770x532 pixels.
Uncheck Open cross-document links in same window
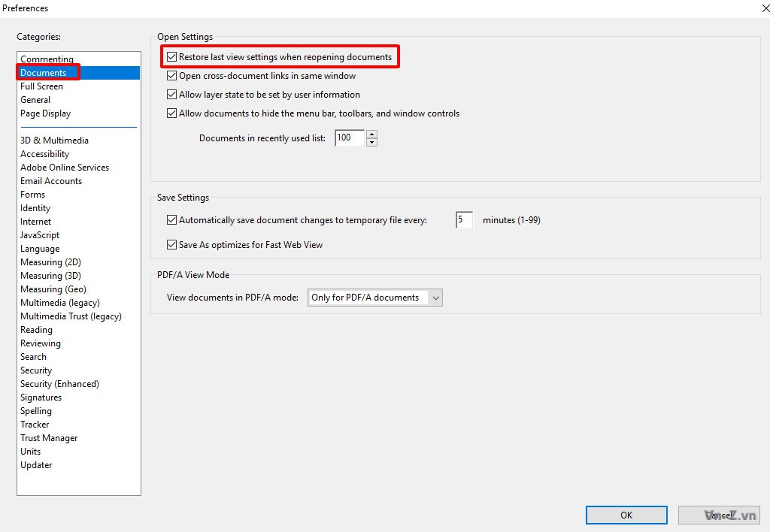(x=172, y=76)
